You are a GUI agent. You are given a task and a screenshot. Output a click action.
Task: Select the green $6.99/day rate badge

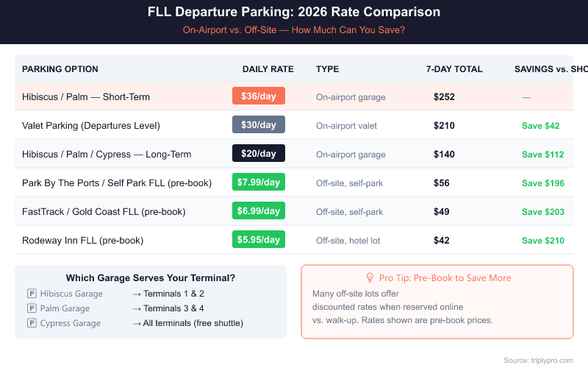point(258,211)
